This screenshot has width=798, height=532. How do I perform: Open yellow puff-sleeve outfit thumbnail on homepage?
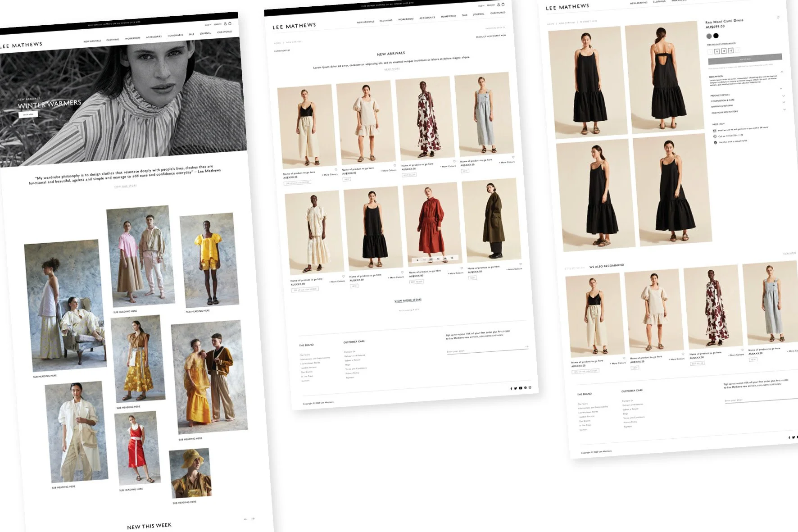tap(209, 259)
